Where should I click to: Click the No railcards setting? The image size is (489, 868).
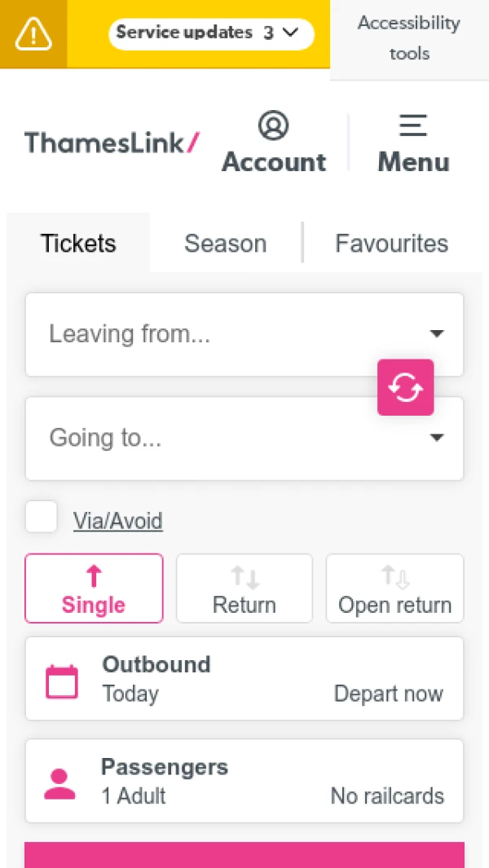387,795
